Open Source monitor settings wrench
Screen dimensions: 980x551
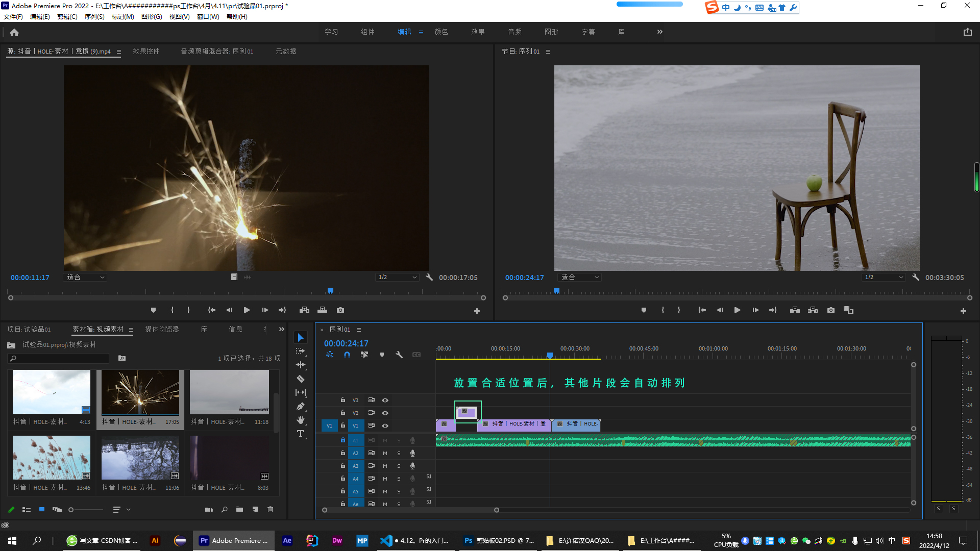pos(429,277)
